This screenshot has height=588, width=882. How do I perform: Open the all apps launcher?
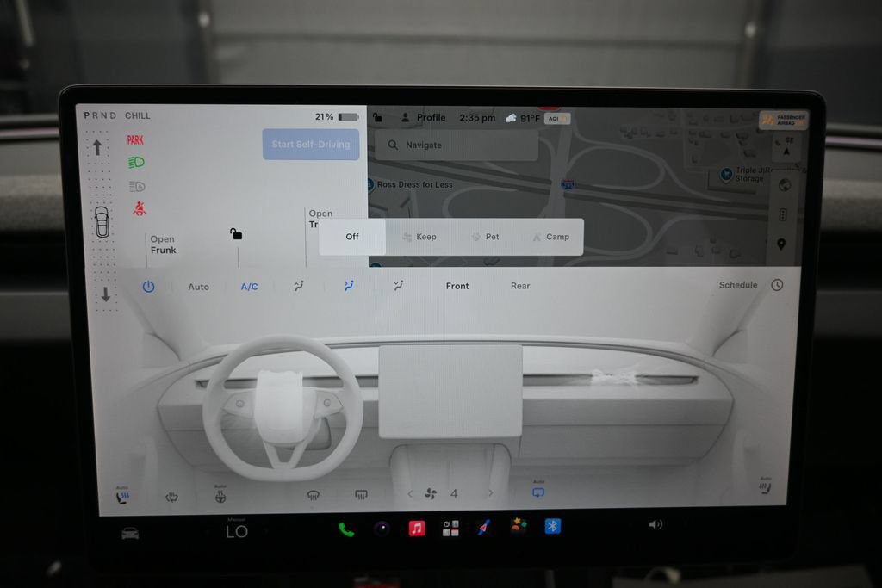click(x=450, y=528)
